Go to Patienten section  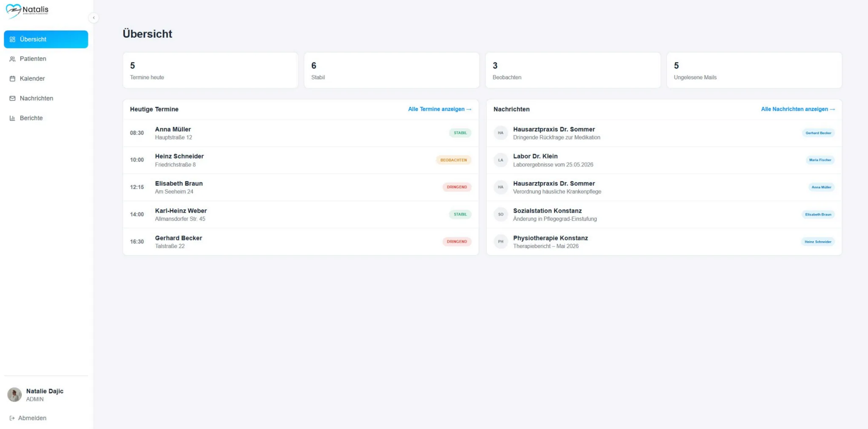pyautogui.click(x=46, y=59)
